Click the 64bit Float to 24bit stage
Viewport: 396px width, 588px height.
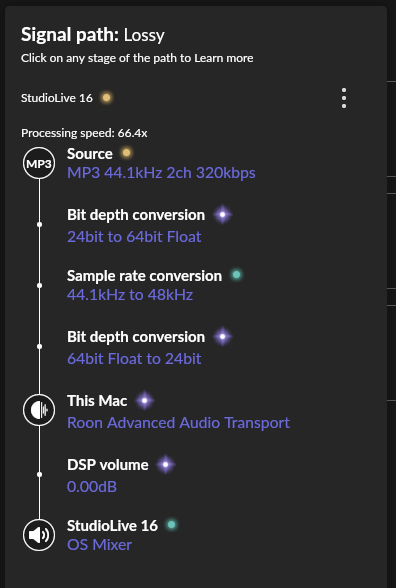[x=134, y=359]
